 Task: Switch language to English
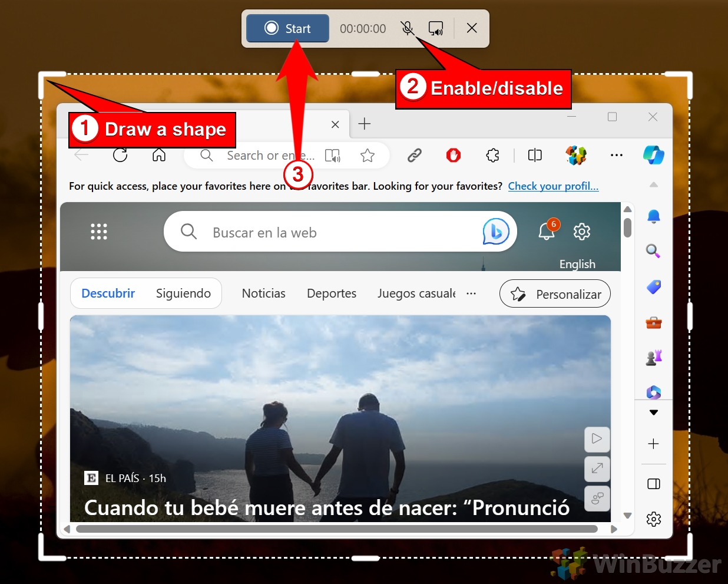577,264
